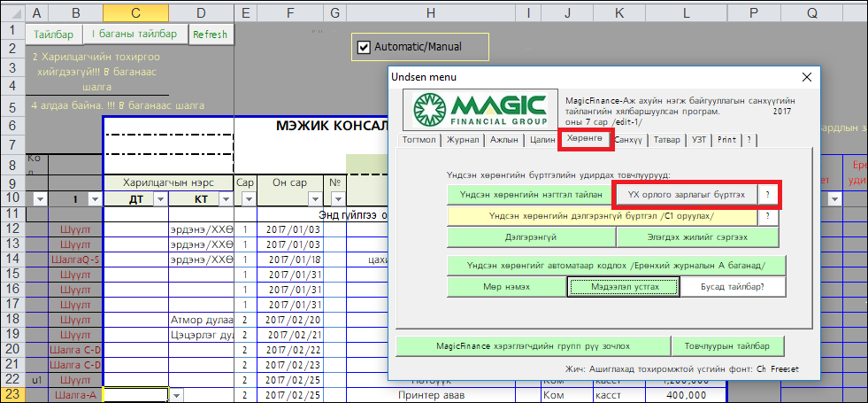868x403 pixels.
Task: Open the ДТ column filter dropdown
Action: point(159,200)
